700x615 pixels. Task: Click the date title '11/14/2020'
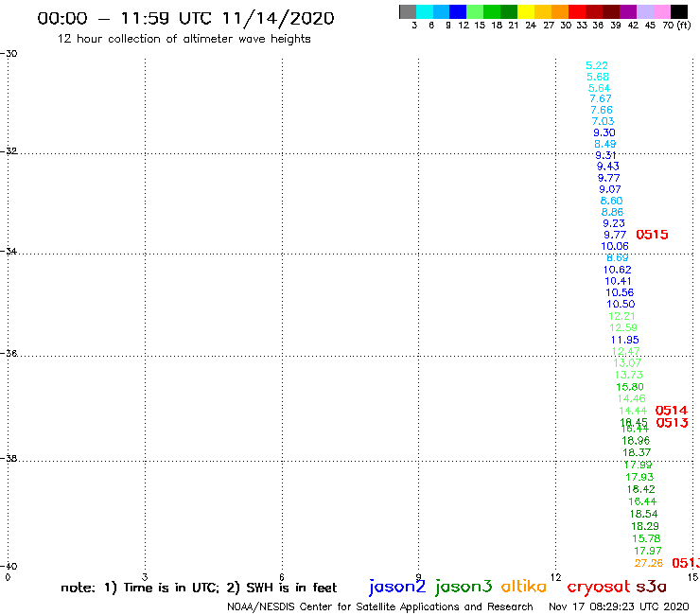click(x=278, y=19)
